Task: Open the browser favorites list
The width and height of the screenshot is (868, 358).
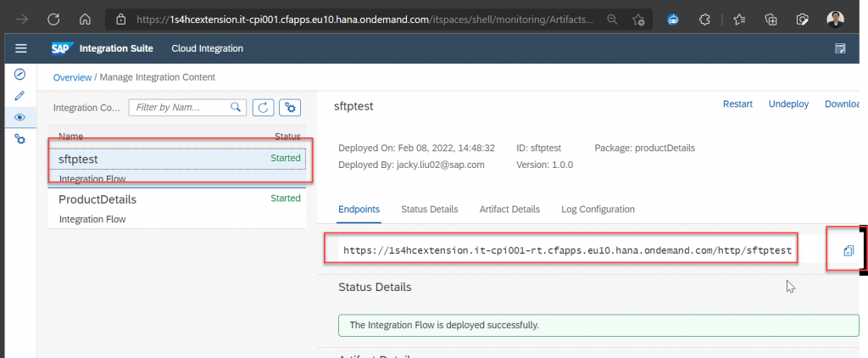Action: click(x=739, y=20)
